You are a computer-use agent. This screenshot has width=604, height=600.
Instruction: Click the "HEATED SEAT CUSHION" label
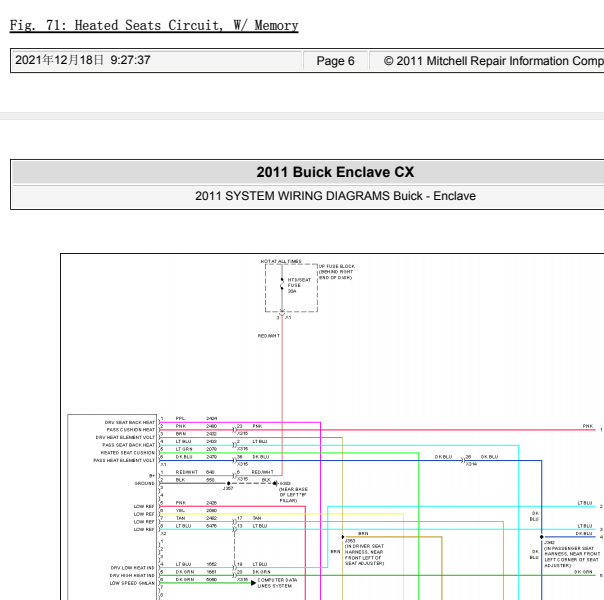[x=128, y=453]
